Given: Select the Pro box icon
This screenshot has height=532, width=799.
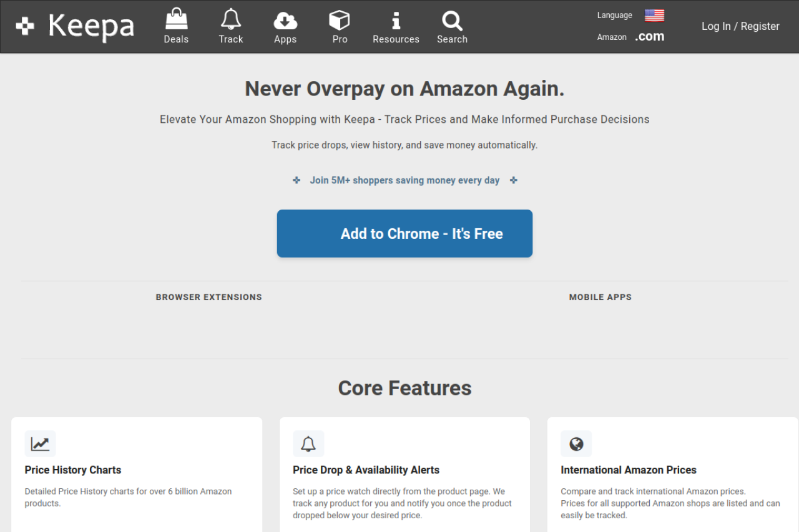Looking at the screenshot, I should point(340,21).
